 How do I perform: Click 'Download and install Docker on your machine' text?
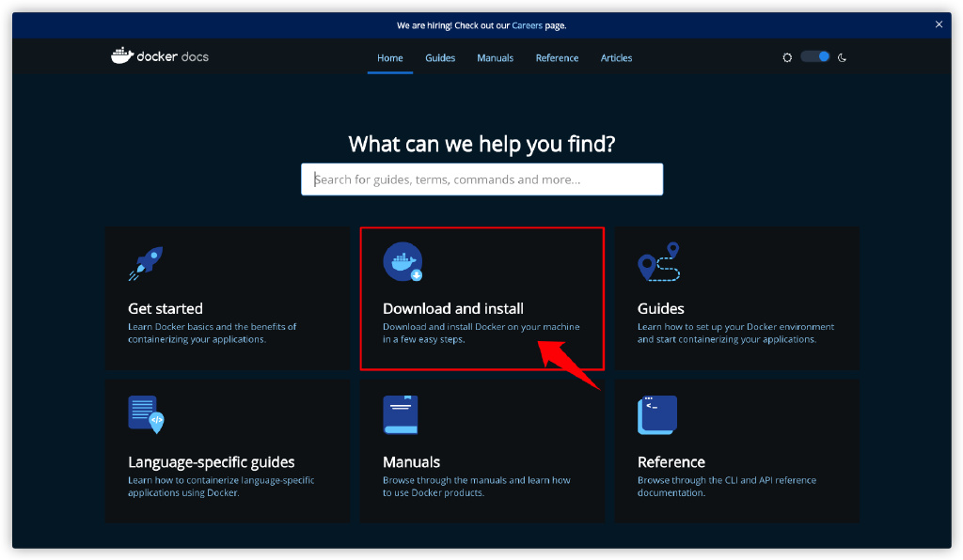(481, 327)
